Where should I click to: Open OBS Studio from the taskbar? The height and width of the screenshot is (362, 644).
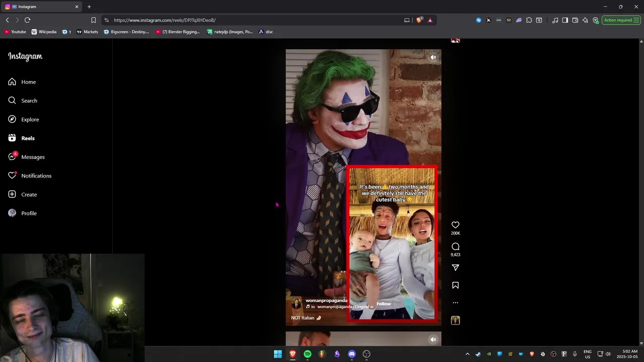367,354
